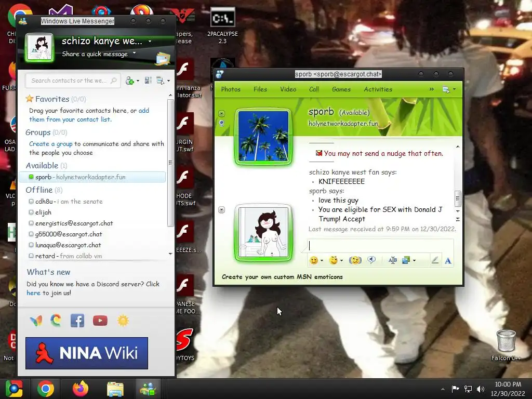
Task: Click the volume speaker icon in system tray
Action: point(481,389)
